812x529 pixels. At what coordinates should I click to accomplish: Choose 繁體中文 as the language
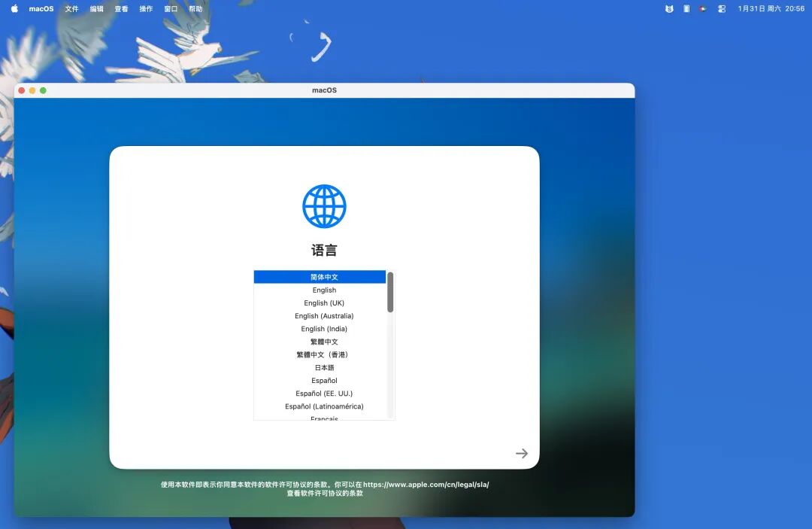324,342
